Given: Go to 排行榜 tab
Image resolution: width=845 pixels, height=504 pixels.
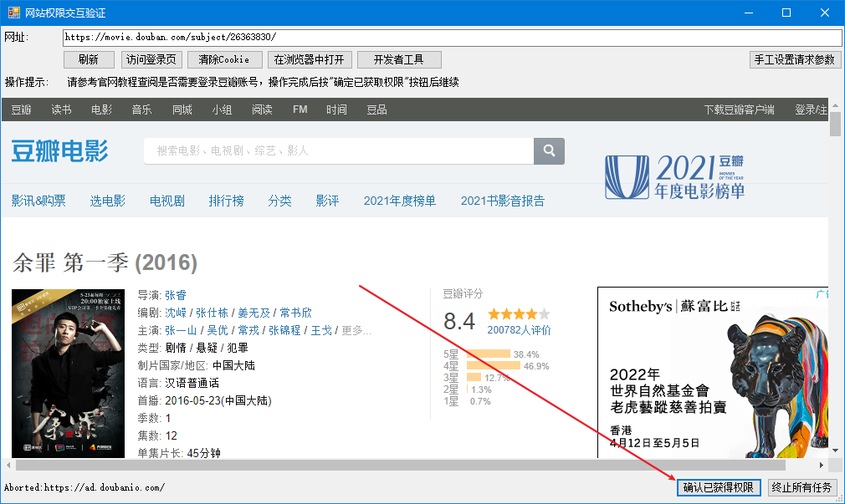Looking at the screenshot, I should coord(227,201).
